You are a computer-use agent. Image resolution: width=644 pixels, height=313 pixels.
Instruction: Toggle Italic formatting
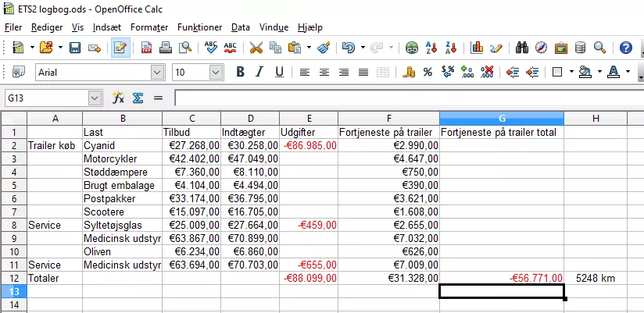[259, 72]
